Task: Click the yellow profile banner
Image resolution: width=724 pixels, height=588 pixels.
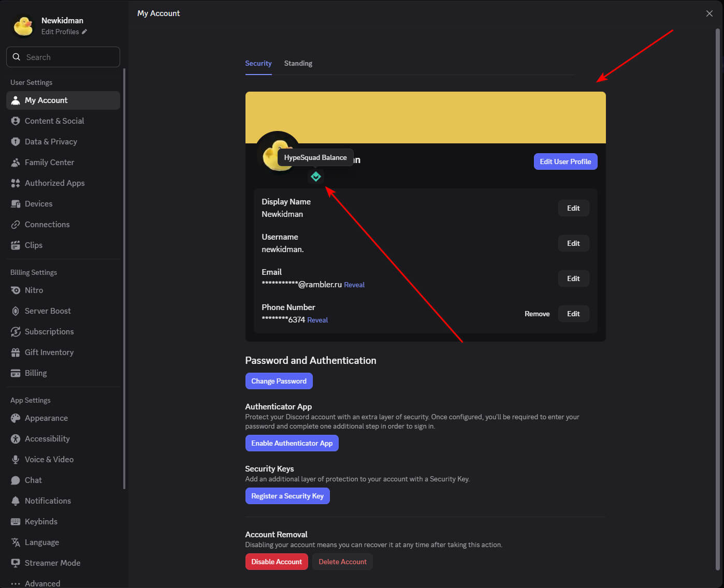Action: pyautogui.click(x=425, y=117)
